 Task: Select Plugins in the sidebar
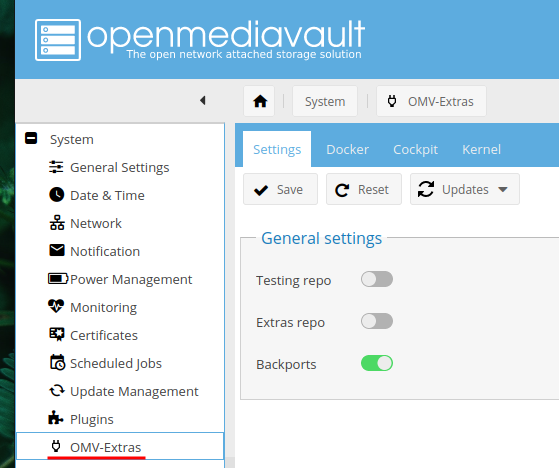[92, 420]
